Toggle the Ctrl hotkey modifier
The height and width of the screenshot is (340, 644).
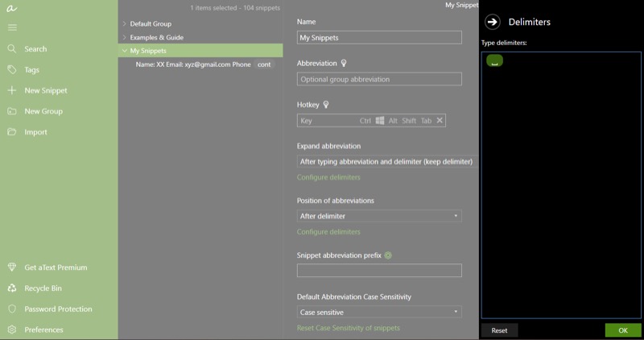click(365, 121)
